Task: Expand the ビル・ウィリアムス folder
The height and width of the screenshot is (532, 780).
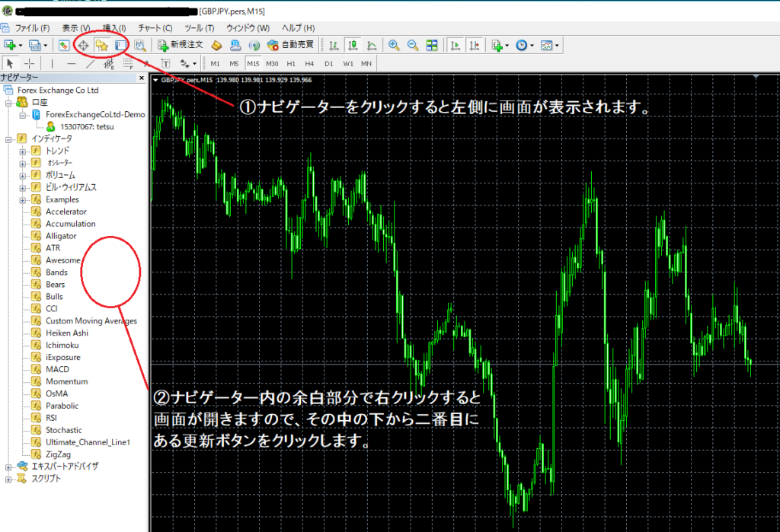Action: tap(22, 188)
